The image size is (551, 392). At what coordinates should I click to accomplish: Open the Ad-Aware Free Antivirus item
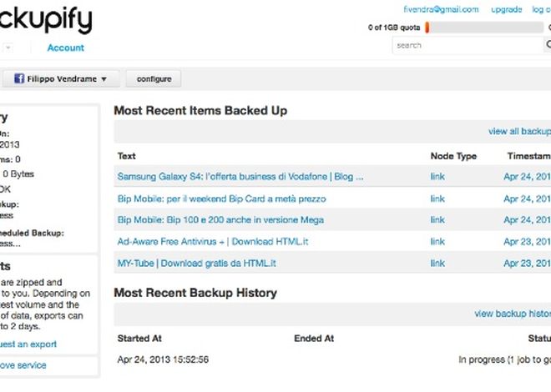pyautogui.click(x=213, y=241)
